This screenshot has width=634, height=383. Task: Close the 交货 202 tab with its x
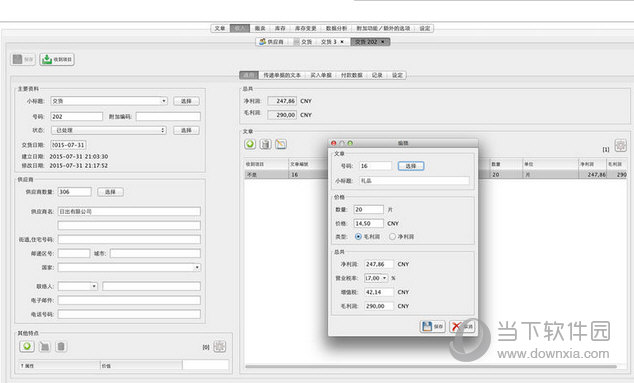[x=383, y=42]
